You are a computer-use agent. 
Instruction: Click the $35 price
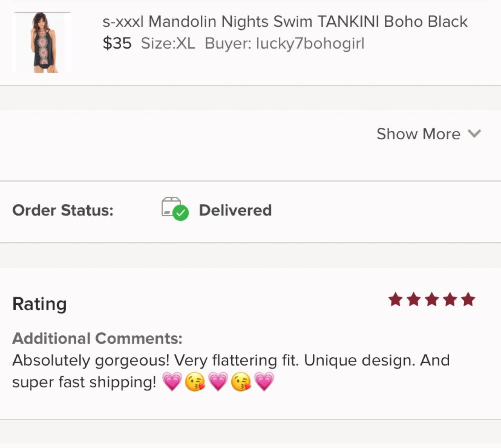[x=117, y=43]
